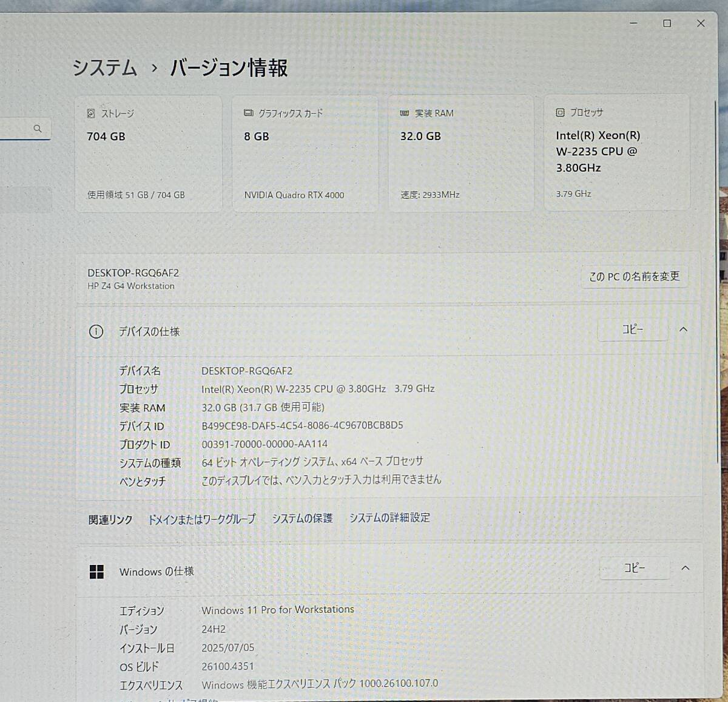The width and height of the screenshot is (728, 702).
Task: Open the グラフィックス カード 8 GB card
Action: coord(305,154)
